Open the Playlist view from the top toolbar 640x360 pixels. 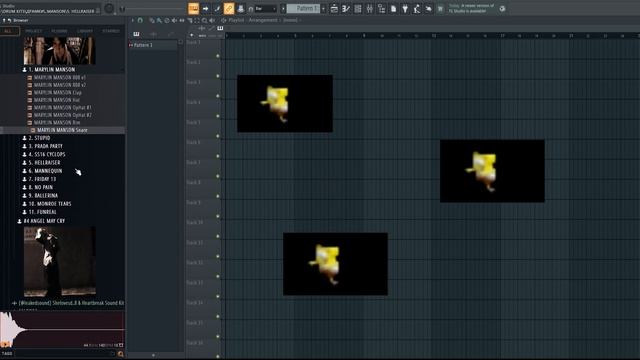tap(334, 9)
